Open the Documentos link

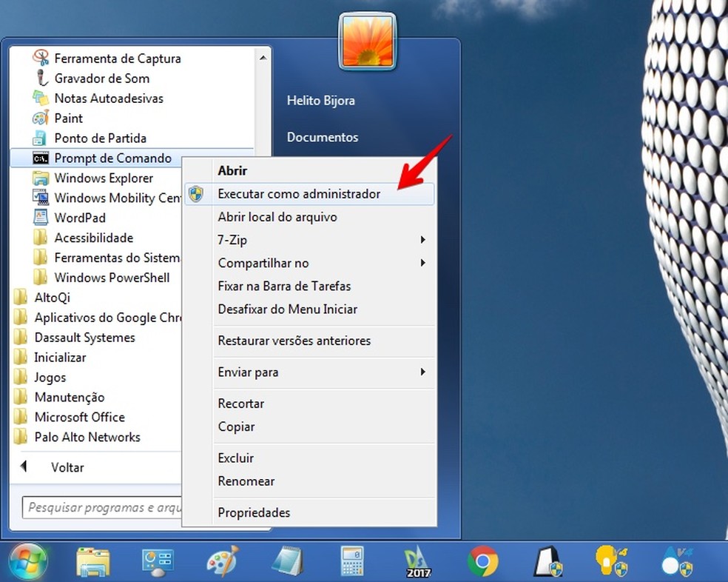322,137
